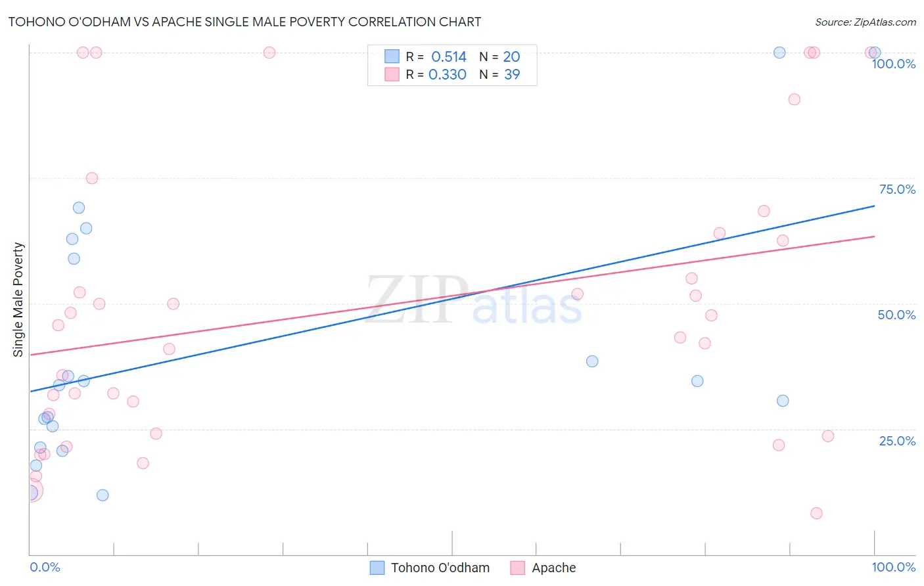The image size is (924, 586).
Task: Click the 50.0% y-axis tick label
Action: pos(896,315)
